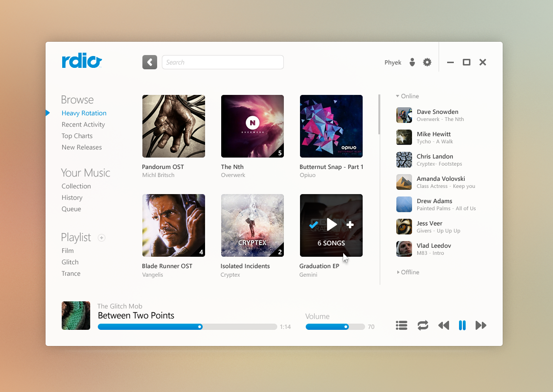The height and width of the screenshot is (392, 553).
Task: Adjust the volume slider
Action: (x=346, y=327)
